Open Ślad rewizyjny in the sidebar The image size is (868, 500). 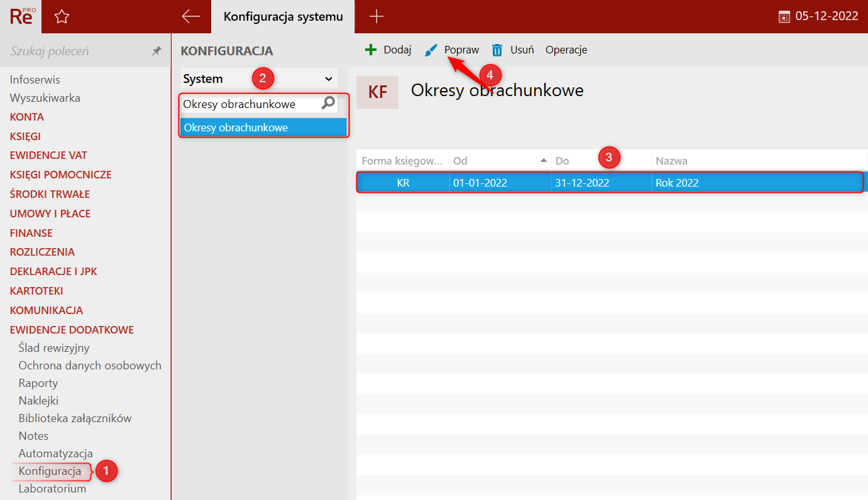[x=54, y=347]
